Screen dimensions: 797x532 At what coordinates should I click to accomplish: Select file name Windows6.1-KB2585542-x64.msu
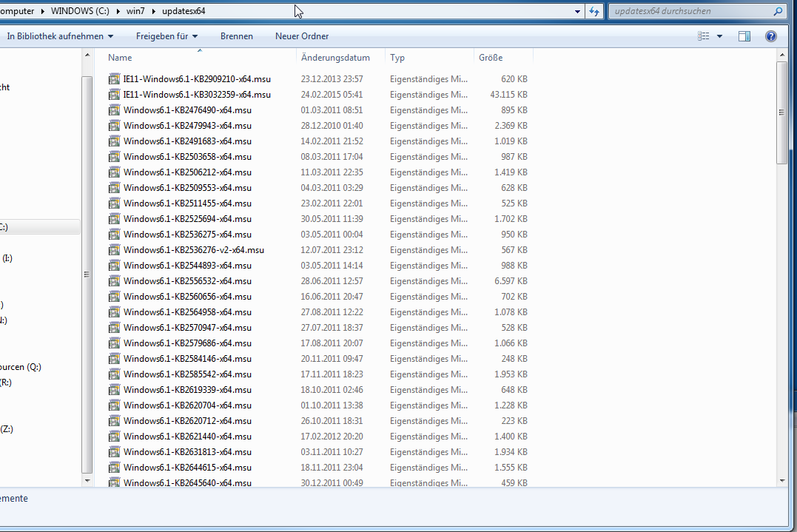pyautogui.click(x=187, y=374)
